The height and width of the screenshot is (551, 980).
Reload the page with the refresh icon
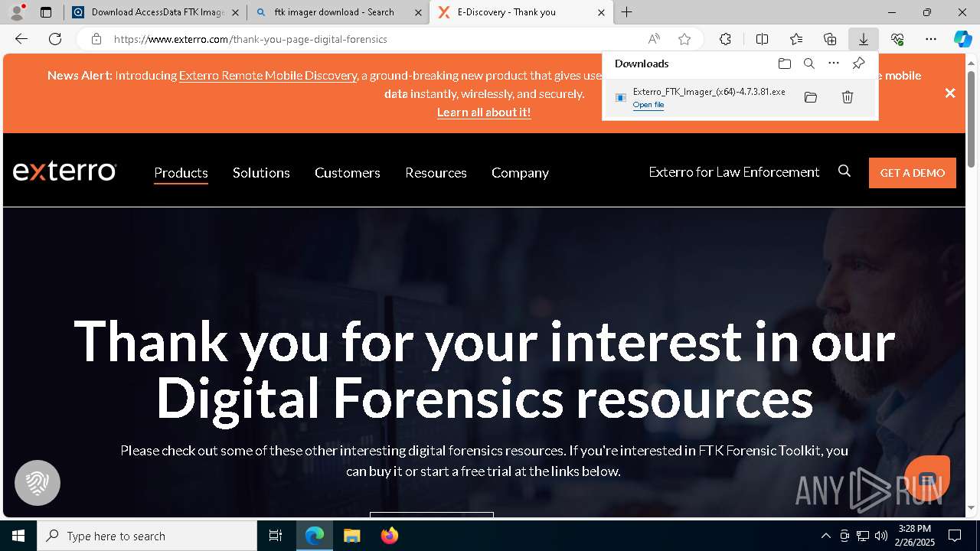(x=55, y=39)
